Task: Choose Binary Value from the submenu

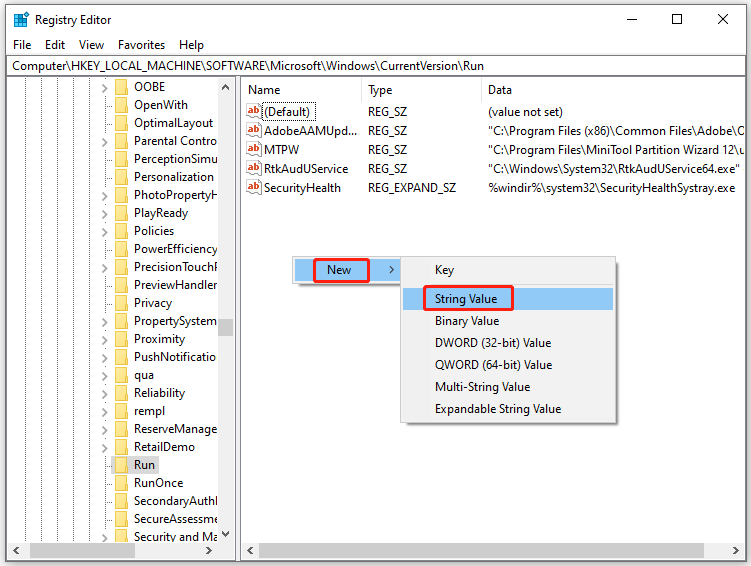Action: pyautogui.click(x=508, y=321)
